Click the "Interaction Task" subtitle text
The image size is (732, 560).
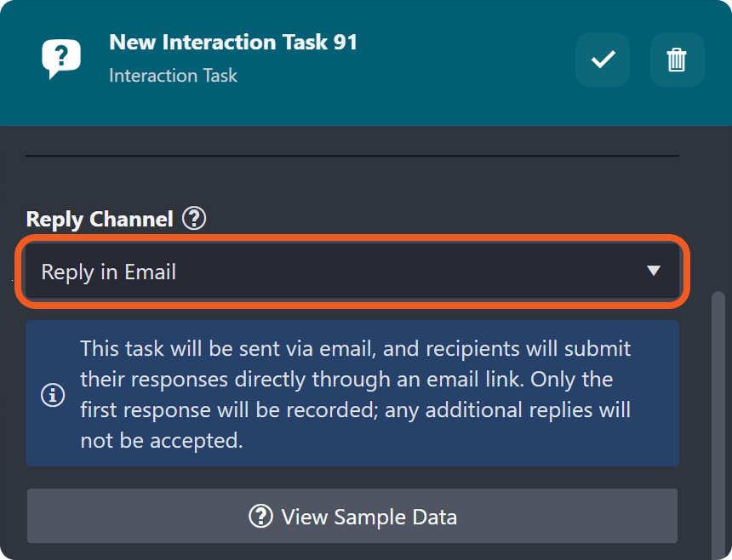pos(174,76)
